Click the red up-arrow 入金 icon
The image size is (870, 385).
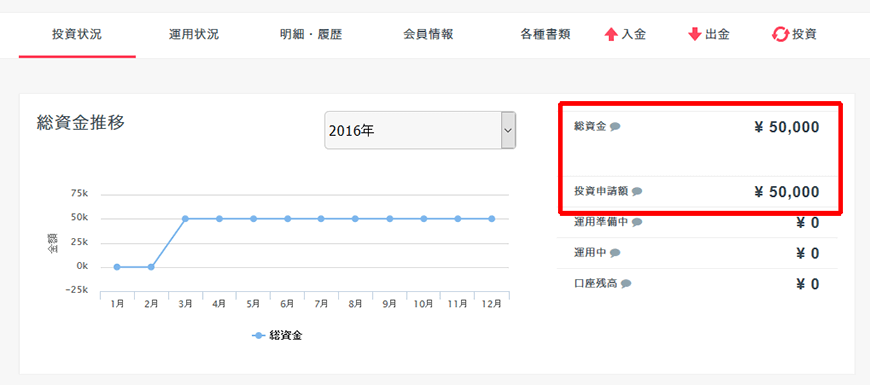[x=611, y=35]
